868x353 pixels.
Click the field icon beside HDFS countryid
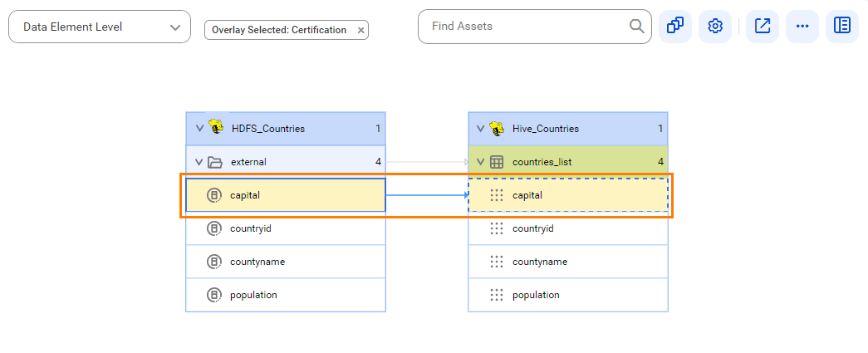point(213,228)
